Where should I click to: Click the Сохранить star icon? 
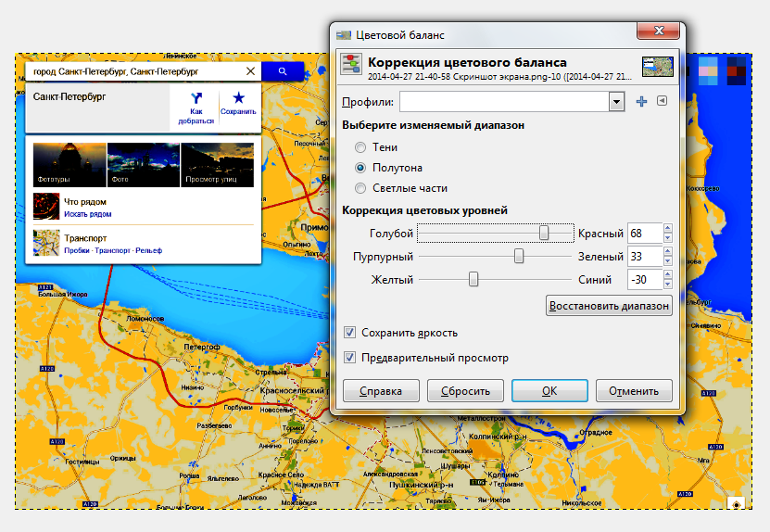coord(239,97)
